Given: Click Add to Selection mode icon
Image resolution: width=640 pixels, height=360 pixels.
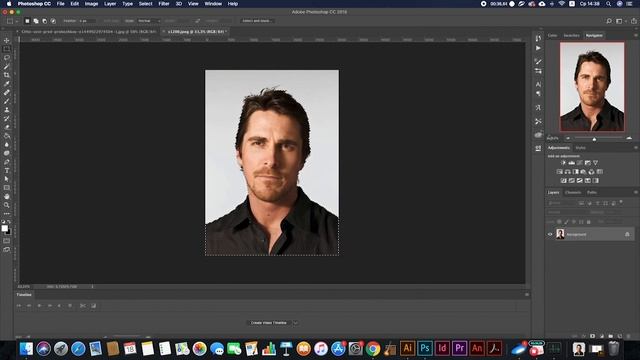Looking at the screenshot, I should pos(36,21).
